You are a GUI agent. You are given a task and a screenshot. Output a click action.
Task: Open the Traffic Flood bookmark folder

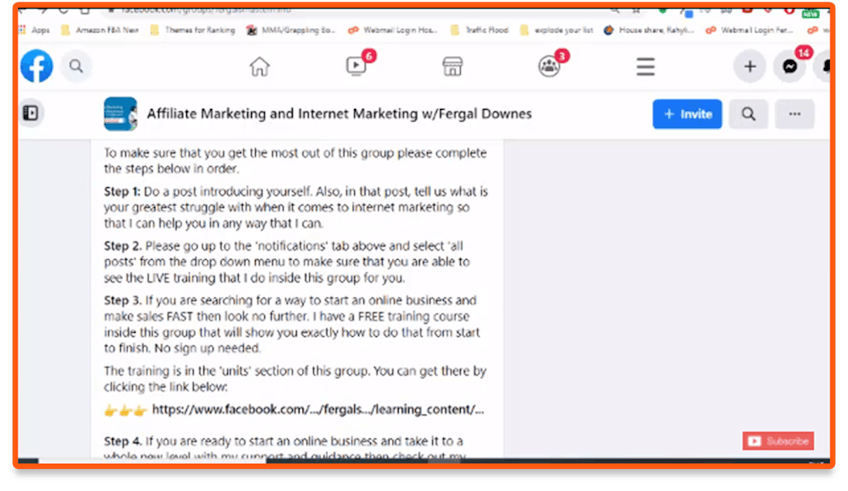pyautogui.click(x=480, y=30)
